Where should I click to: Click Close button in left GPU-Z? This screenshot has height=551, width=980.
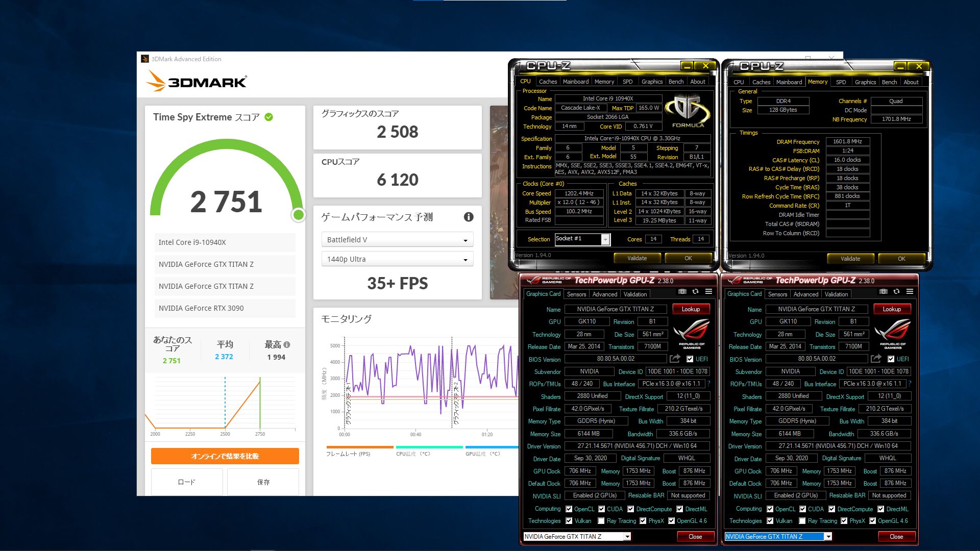tap(695, 537)
